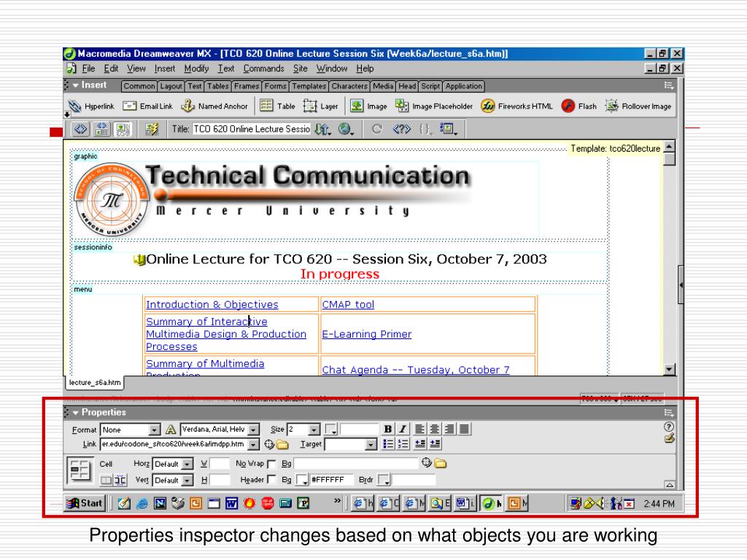Click the Introduction & Objectives link

click(x=212, y=304)
